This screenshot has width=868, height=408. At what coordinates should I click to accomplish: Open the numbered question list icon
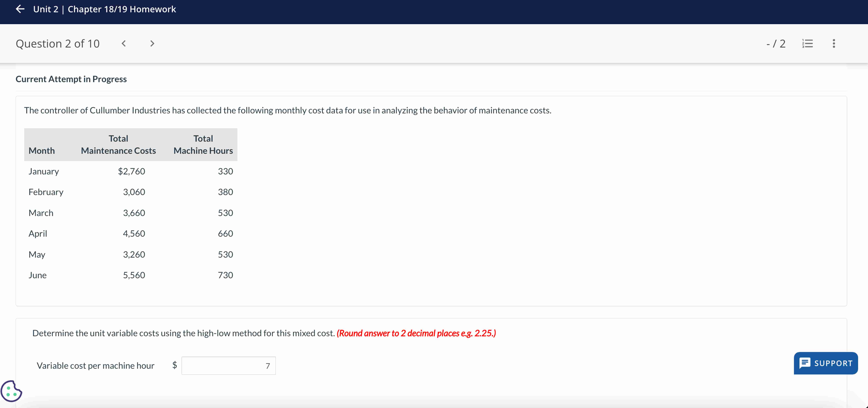coord(807,43)
